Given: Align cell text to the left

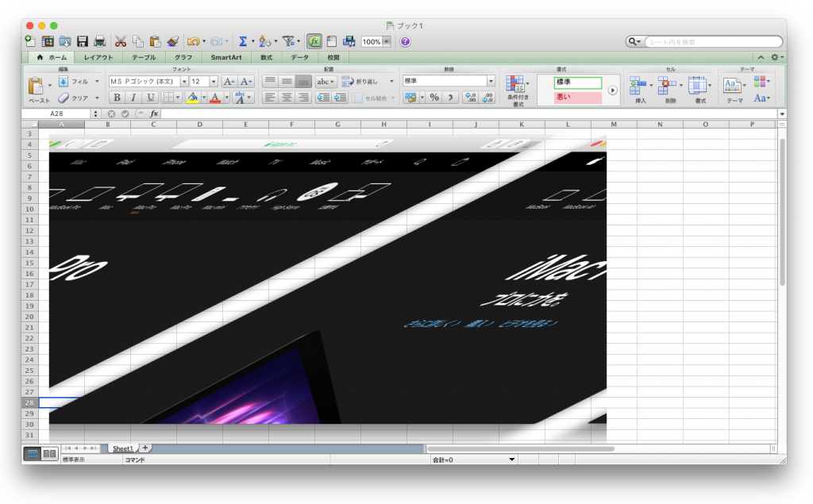Looking at the screenshot, I should (270, 97).
